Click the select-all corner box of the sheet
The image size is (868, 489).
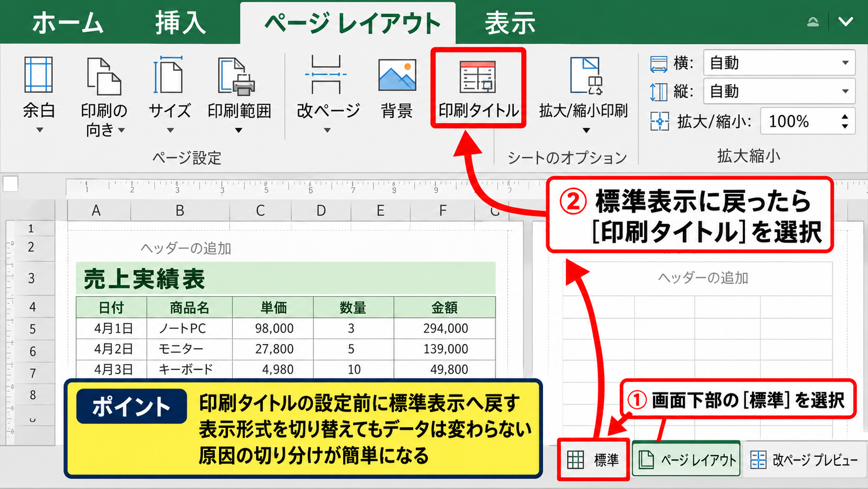10,184
